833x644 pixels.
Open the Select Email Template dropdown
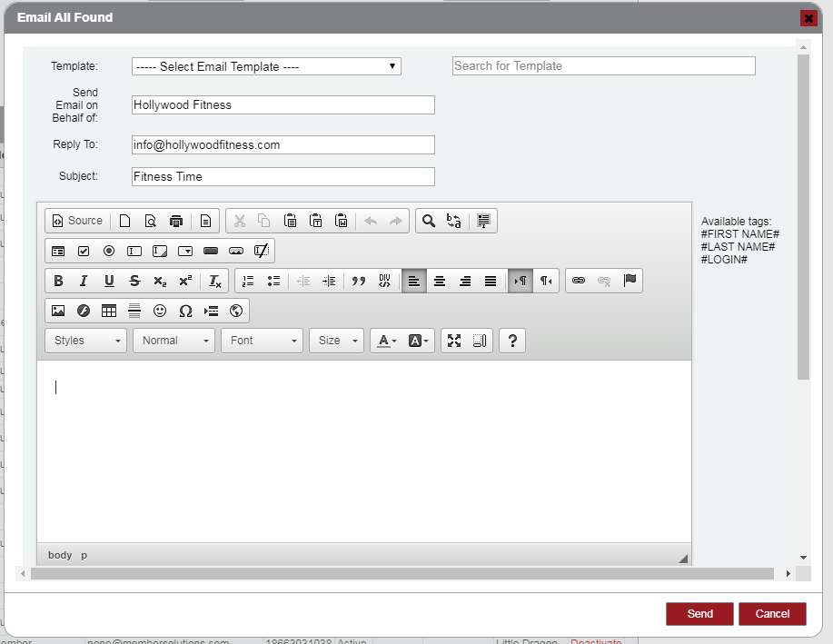click(266, 66)
